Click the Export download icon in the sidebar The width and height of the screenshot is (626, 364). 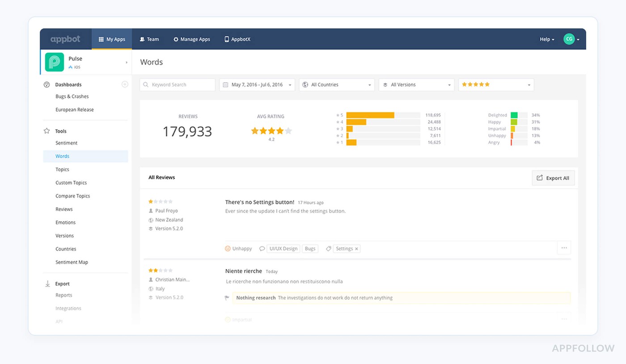47,283
